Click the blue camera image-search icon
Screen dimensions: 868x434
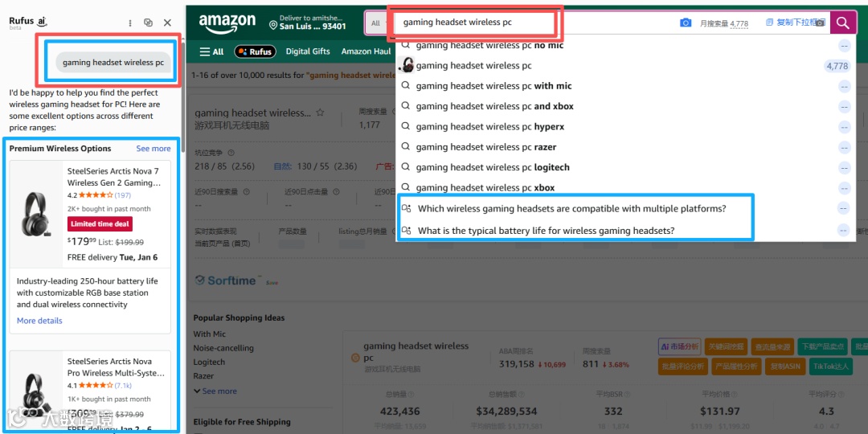[x=686, y=23]
